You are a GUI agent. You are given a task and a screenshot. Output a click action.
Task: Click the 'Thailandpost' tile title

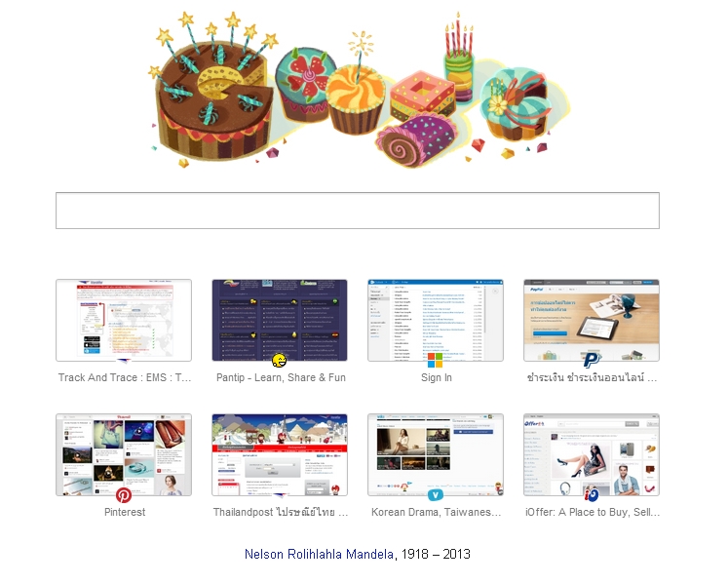(x=281, y=512)
